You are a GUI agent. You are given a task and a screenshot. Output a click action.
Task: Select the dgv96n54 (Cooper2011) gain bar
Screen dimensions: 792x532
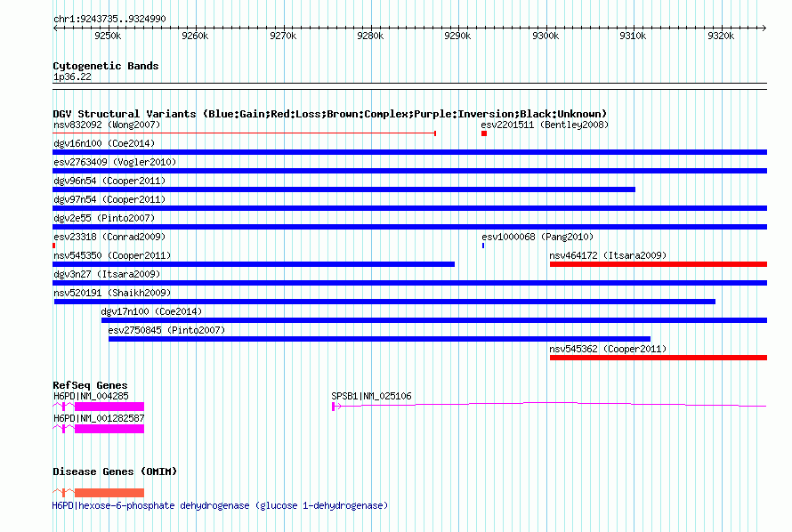pos(344,189)
